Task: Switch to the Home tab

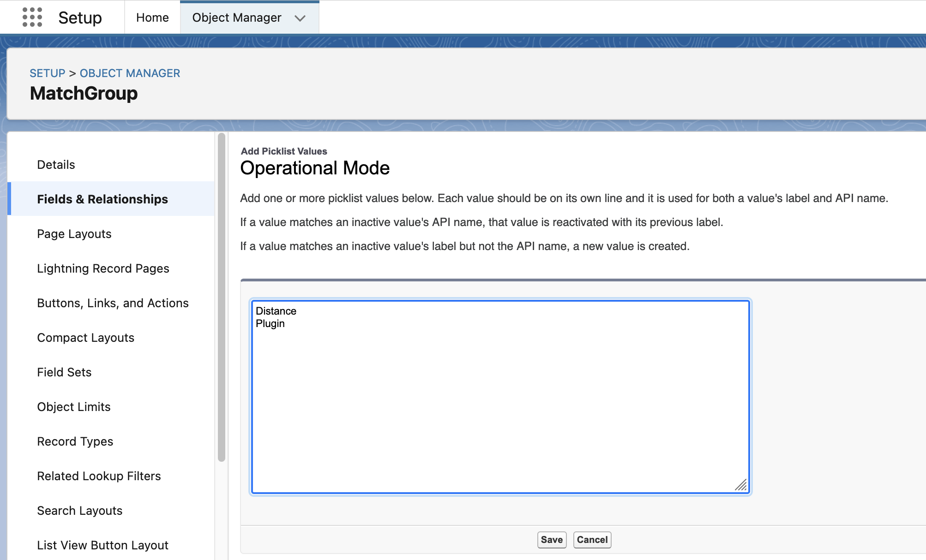Action: [152, 18]
